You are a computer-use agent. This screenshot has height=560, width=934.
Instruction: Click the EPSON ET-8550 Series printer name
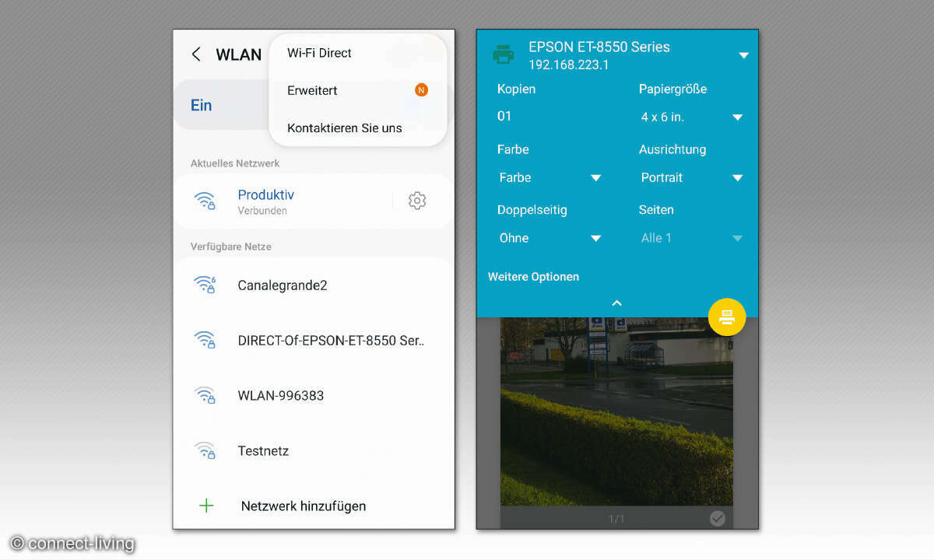(599, 47)
